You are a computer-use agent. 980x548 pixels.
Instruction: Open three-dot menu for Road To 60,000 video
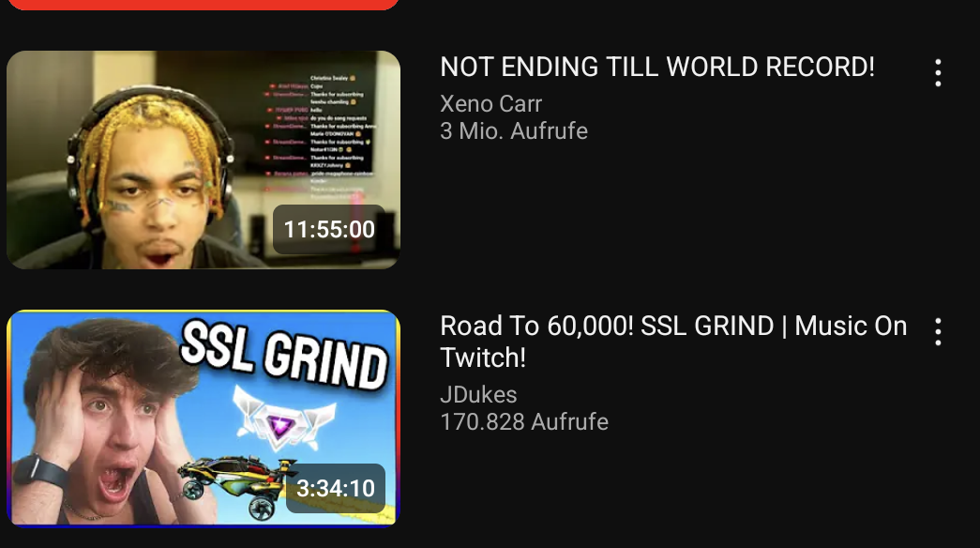pyautogui.click(x=938, y=331)
